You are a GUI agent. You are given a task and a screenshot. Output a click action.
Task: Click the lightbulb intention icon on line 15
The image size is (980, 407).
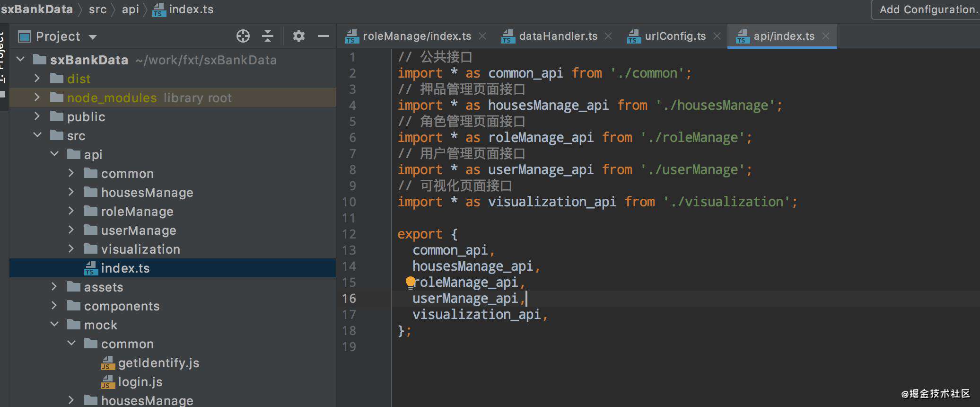[410, 283]
